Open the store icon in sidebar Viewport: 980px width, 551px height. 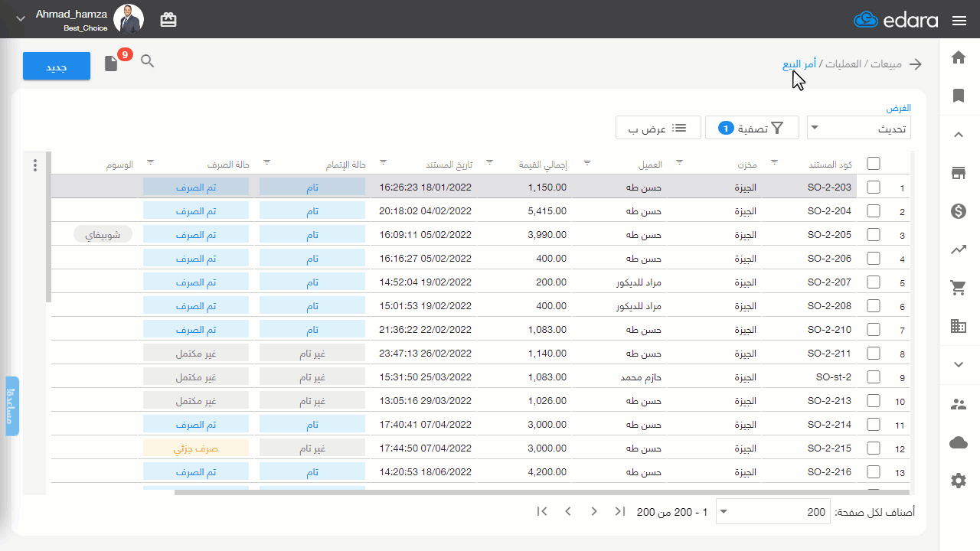959,174
